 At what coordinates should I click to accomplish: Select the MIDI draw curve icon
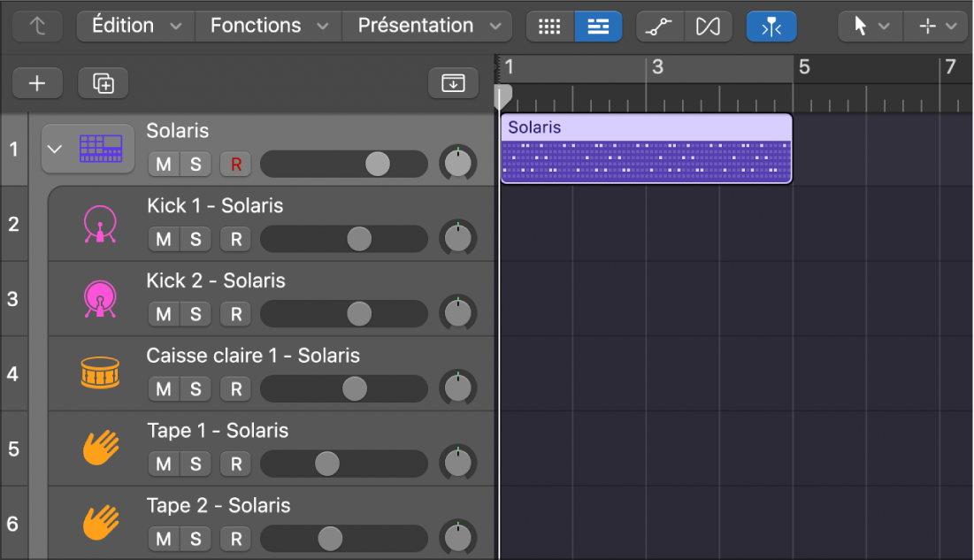(x=660, y=26)
